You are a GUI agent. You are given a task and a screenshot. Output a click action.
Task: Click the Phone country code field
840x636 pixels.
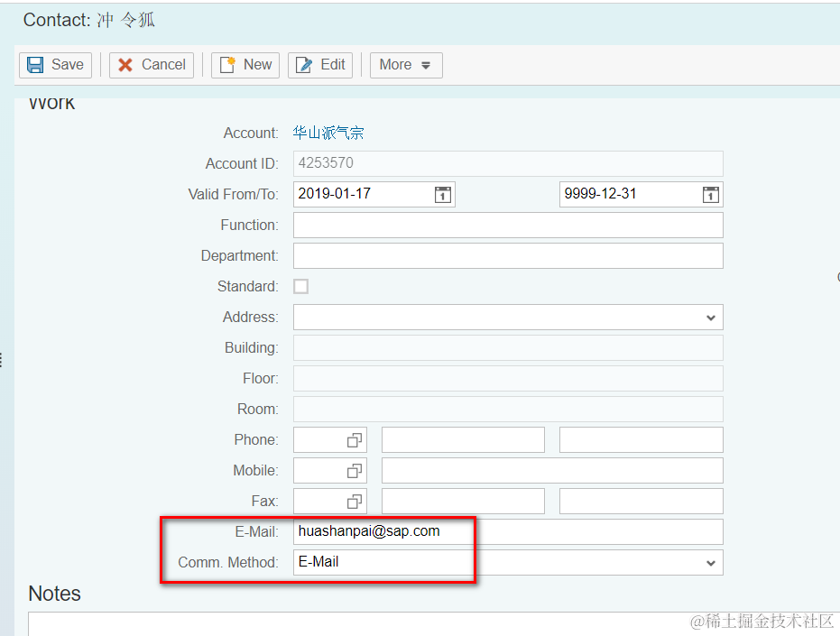pyautogui.click(x=330, y=440)
